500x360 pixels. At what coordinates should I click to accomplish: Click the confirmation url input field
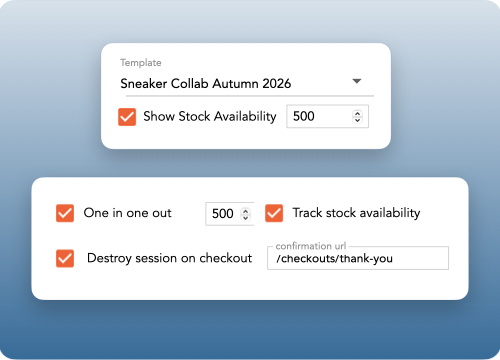(358, 258)
